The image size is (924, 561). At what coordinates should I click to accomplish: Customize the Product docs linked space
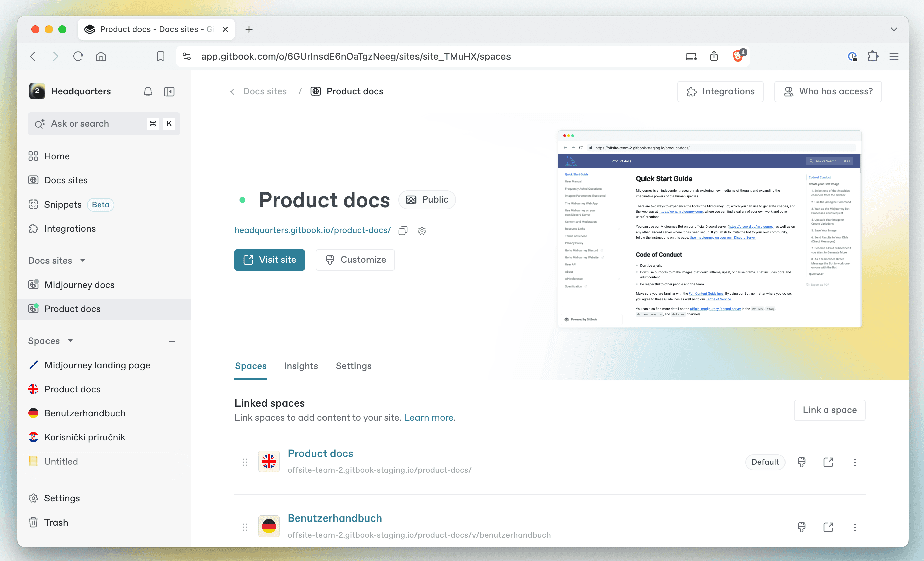tap(801, 462)
